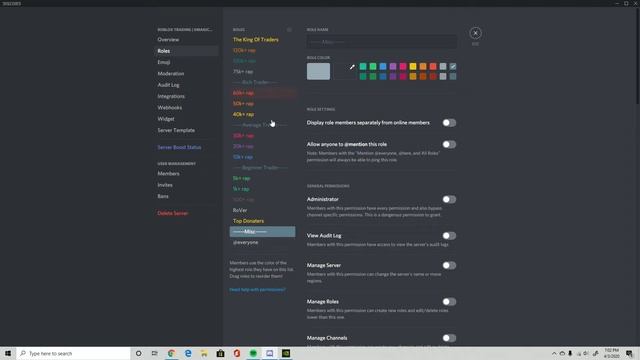Open the Windows Start menu
Image resolution: width=640 pixels, height=360 pixels.
click(x=8, y=353)
